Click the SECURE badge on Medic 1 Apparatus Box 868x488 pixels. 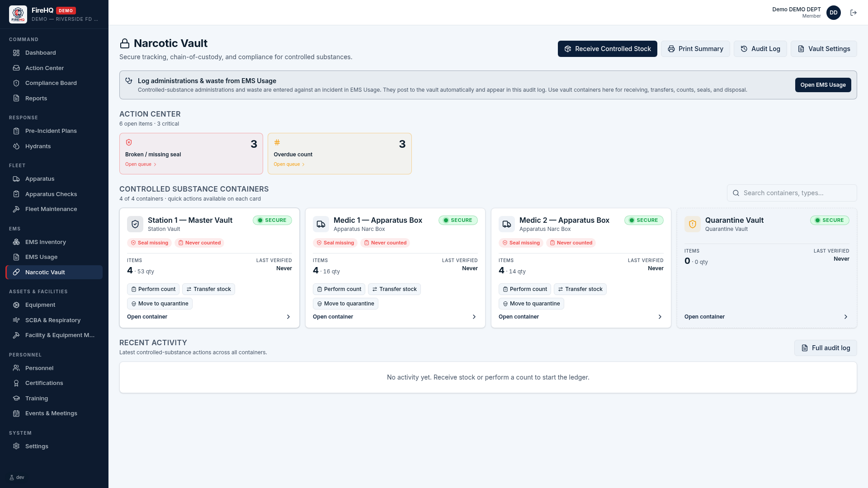pyautogui.click(x=458, y=220)
